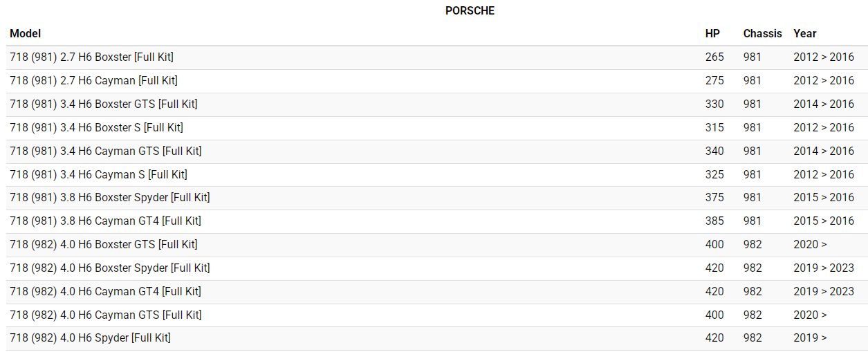Select 718 (982) 4.0 H6 Cayman GTS
The height and width of the screenshot is (352, 868).
(105, 315)
